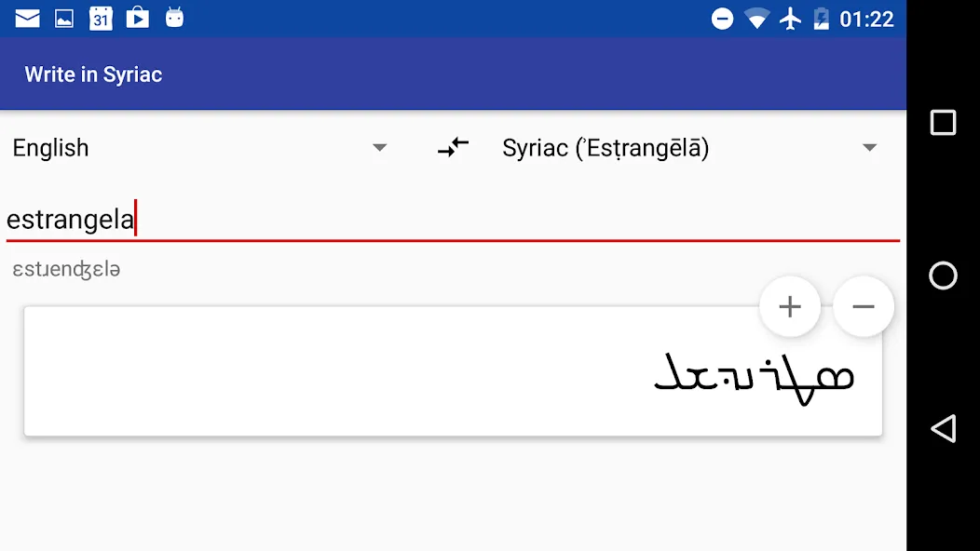Open the calendar 31 notification icon
This screenshot has height=551, width=980.
pyautogui.click(x=101, y=19)
